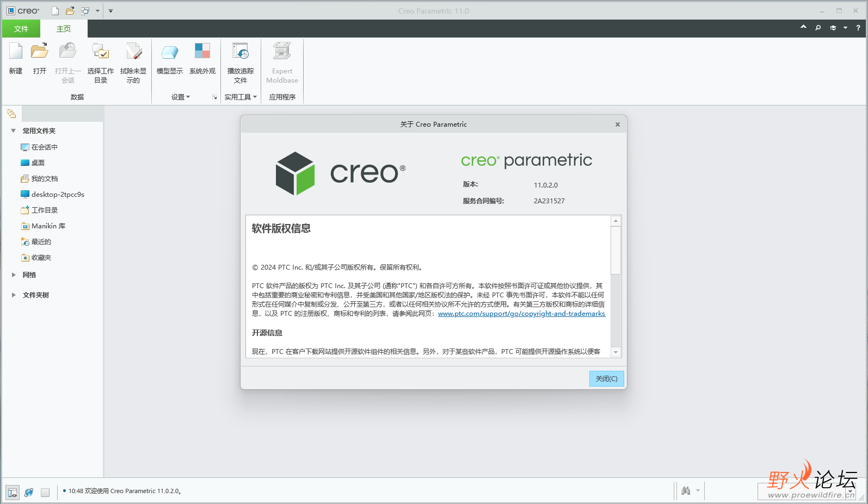Click the Creo logo icon in the title bar
This screenshot has height=504, width=868.
coord(10,11)
